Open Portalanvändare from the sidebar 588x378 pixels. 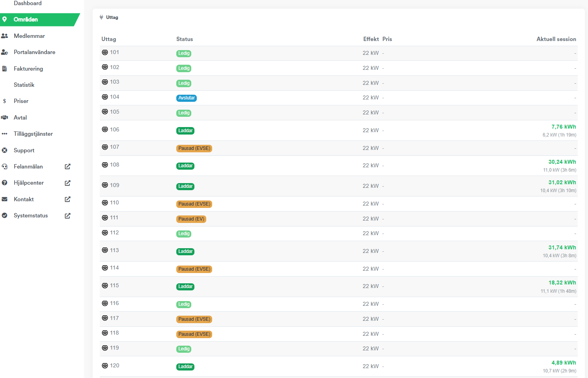click(34, 52)
